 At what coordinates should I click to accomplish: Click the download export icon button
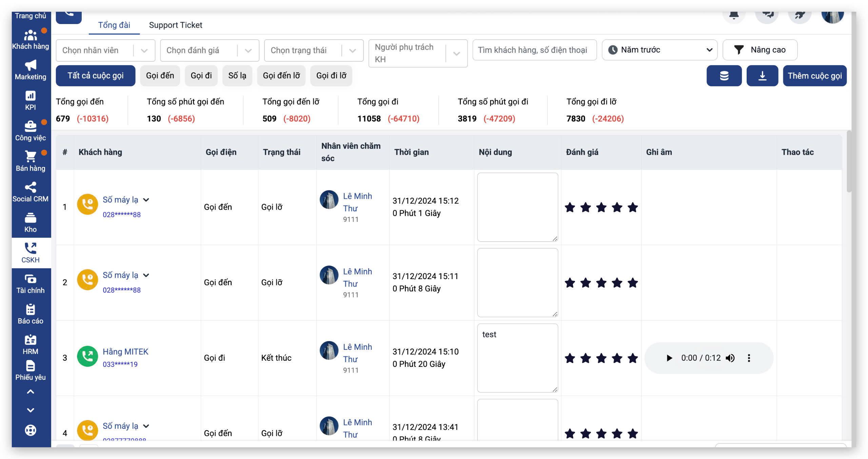(x=762, y=76)
